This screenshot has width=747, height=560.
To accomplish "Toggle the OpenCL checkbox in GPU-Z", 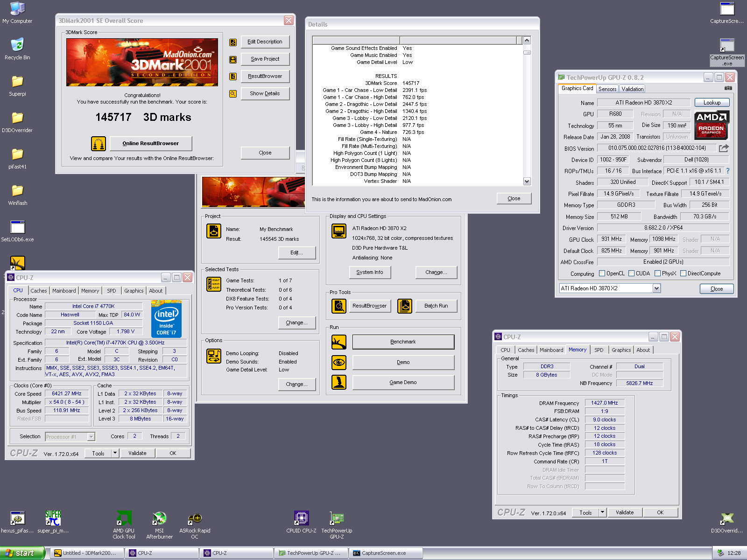I will coord(602,273).
